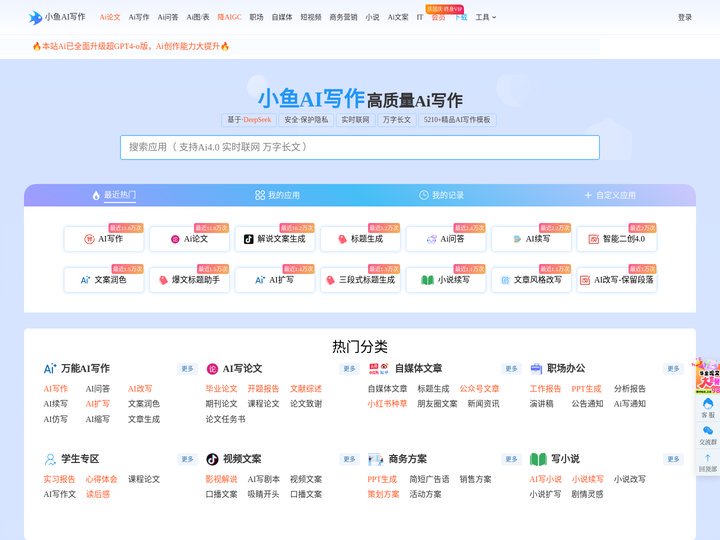The image size is (720, 540).
Task: Click the promotional floating ad thumbnail
Action: click(709, 376)
